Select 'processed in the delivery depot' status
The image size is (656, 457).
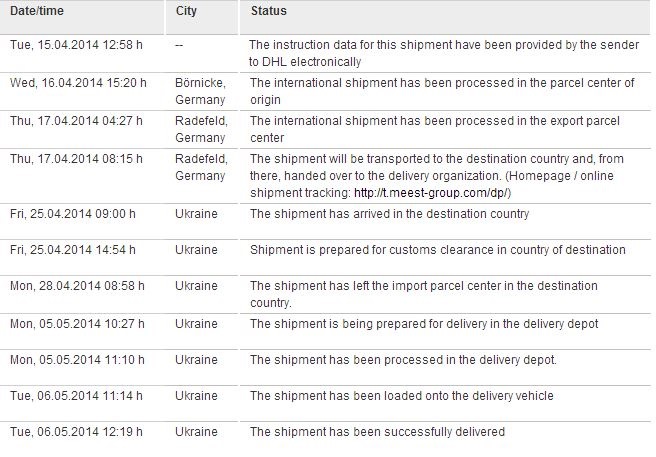[403, 359]
